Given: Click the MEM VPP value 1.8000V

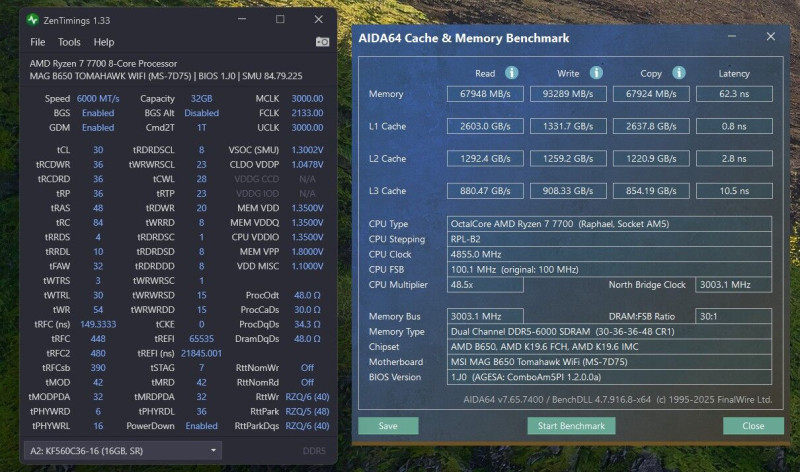Looking at the screenshot, I should tap(307, 252).
